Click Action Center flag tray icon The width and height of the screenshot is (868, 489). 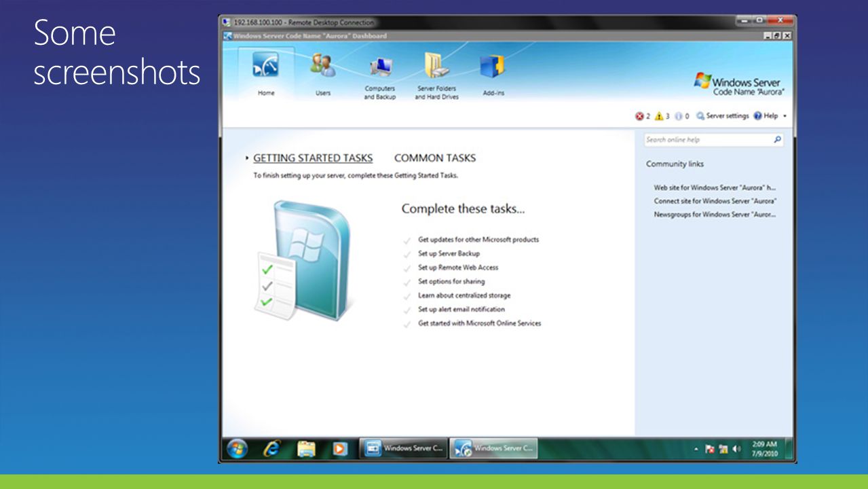710,450
